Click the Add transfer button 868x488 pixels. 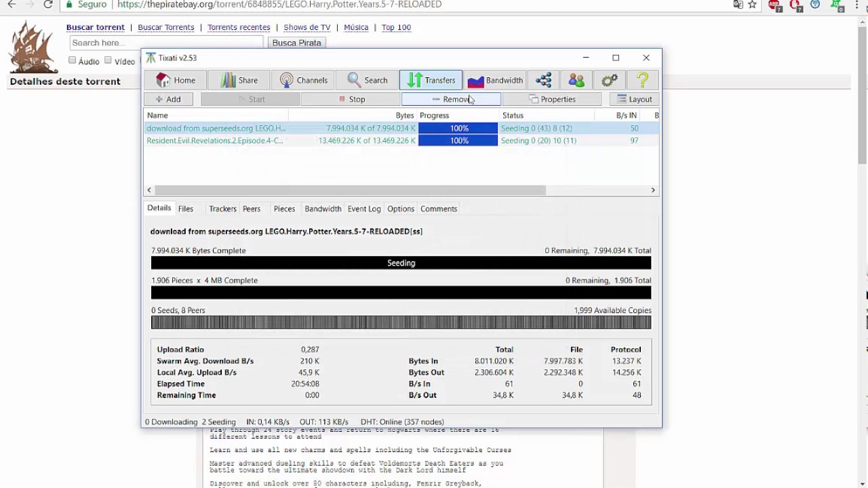[168, 99]
